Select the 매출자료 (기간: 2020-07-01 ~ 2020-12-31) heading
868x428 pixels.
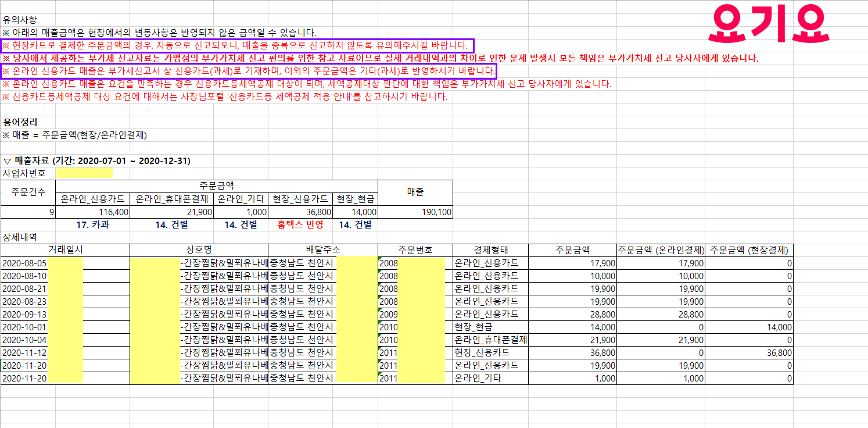pyautogui.click(x=97, y=160)
